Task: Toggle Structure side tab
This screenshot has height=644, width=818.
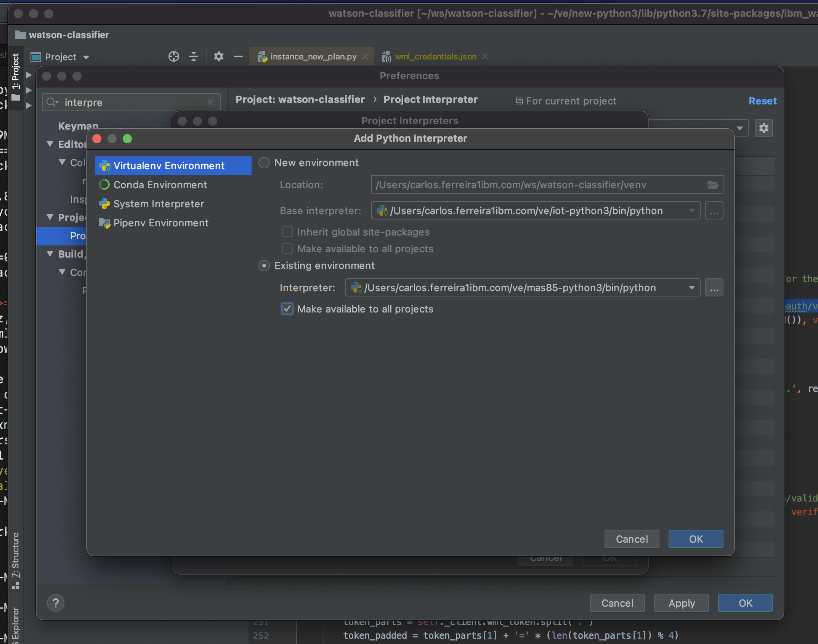Action: pos(16,560)
